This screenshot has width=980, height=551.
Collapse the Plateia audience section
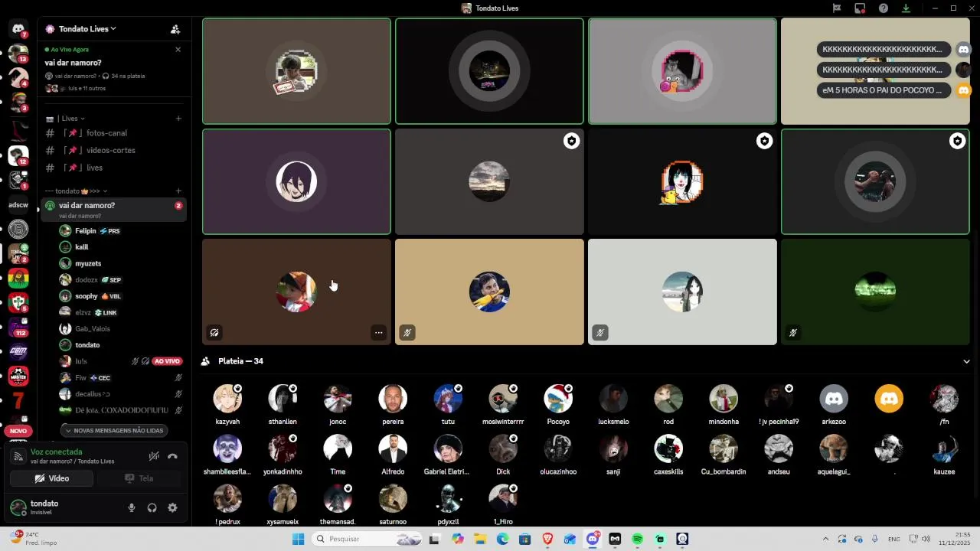[966, 361]
